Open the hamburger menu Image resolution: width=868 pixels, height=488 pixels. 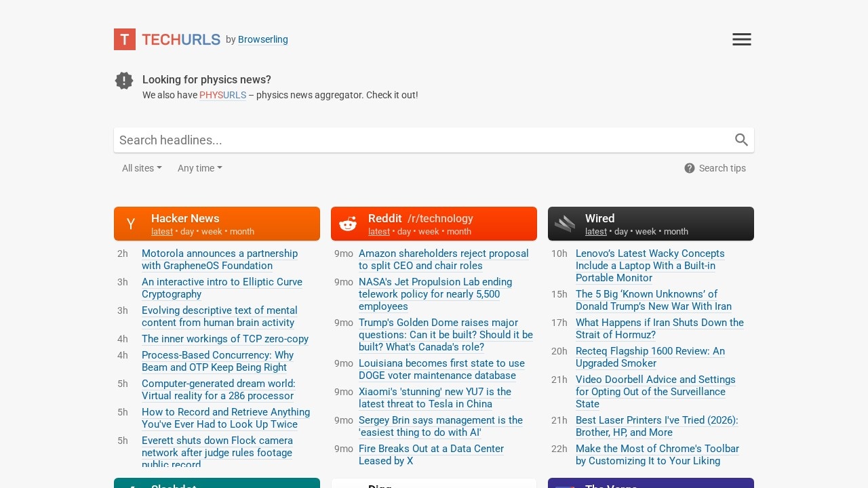tap(741, 39)
